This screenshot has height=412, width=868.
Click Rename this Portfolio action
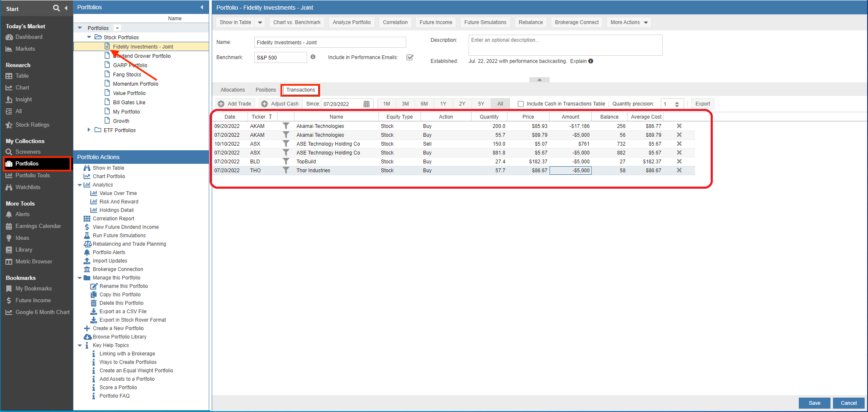[124, 286]
